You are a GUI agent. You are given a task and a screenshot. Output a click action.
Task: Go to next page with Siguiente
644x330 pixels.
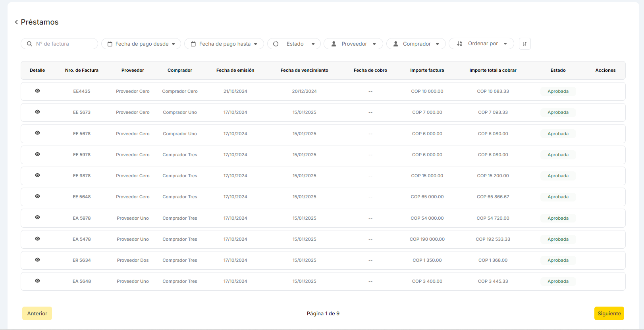pos(609,313)
